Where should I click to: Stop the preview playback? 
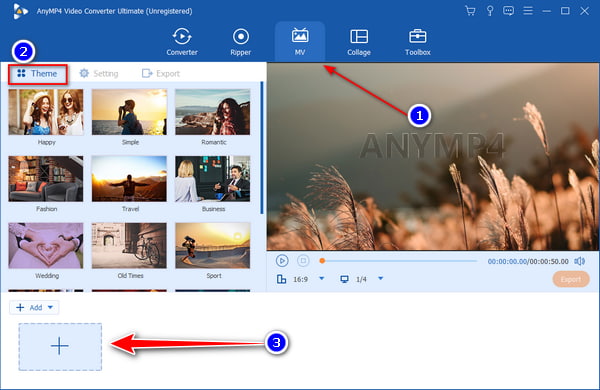click(303, 261)
